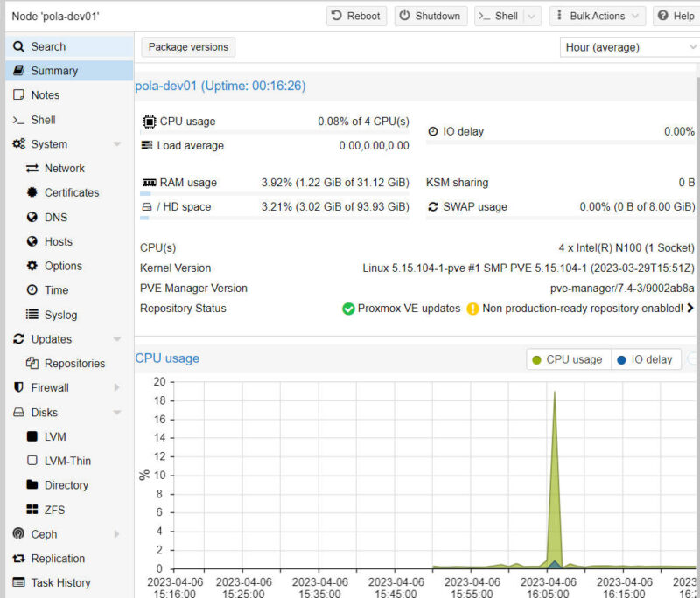The image size is (700, 598).
Task: Open Task History menu item
Action: pos(70,582)
